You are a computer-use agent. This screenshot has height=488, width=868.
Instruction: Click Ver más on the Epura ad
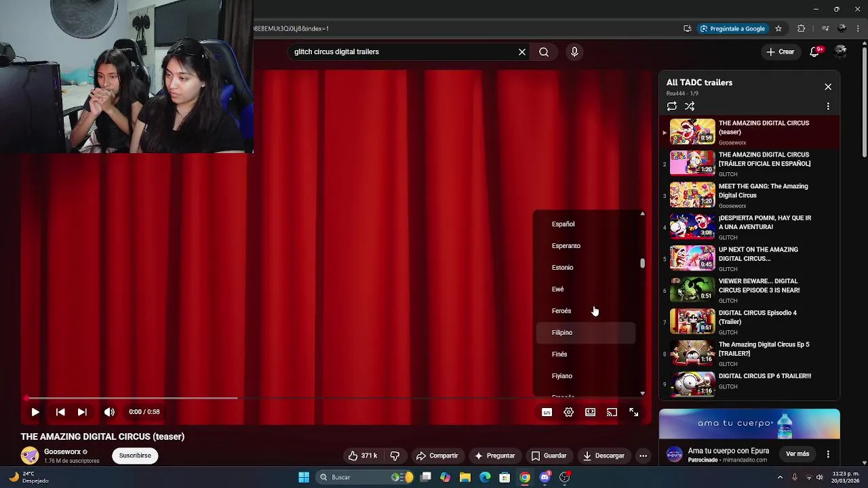797,454
